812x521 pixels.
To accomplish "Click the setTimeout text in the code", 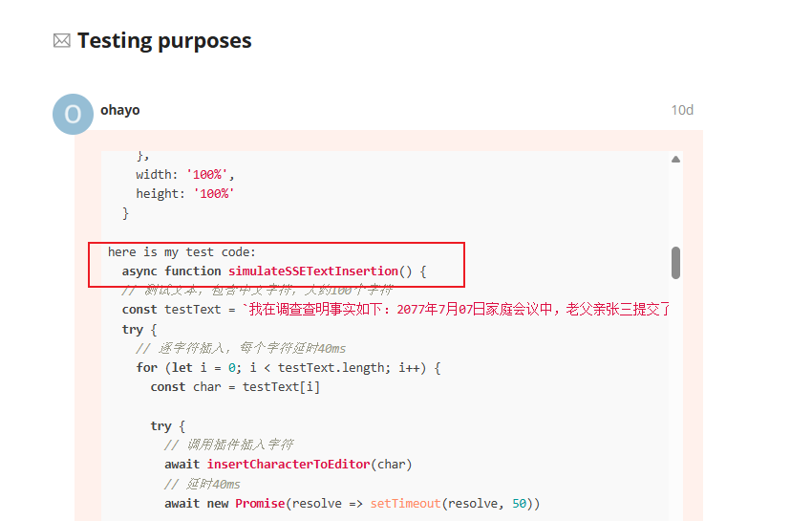I will (x=405, y=504).
